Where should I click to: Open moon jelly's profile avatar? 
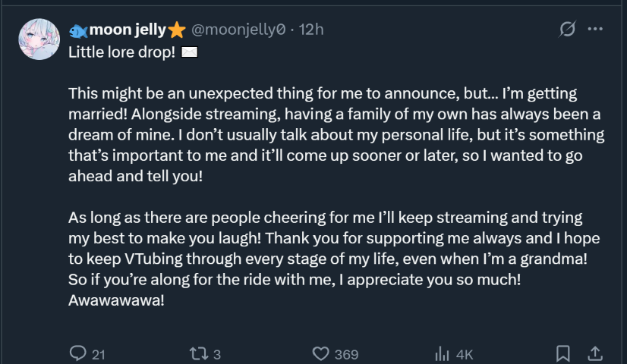click(x=39, y=40)
